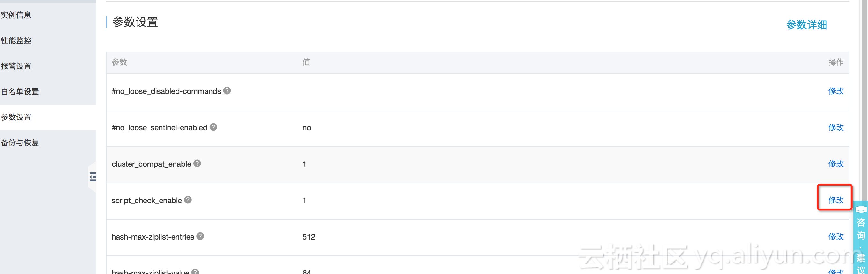Image resolution: width=868 pixels, height=274 pixels.
Task: Open 实例信息 in the sidebar
Action: (x=16, y=15)
